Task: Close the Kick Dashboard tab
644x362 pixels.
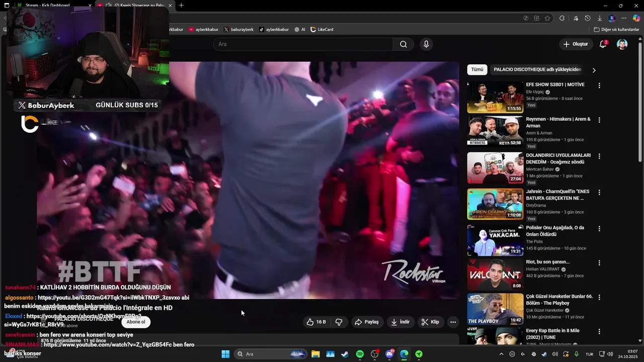Action: click(90, 6)
